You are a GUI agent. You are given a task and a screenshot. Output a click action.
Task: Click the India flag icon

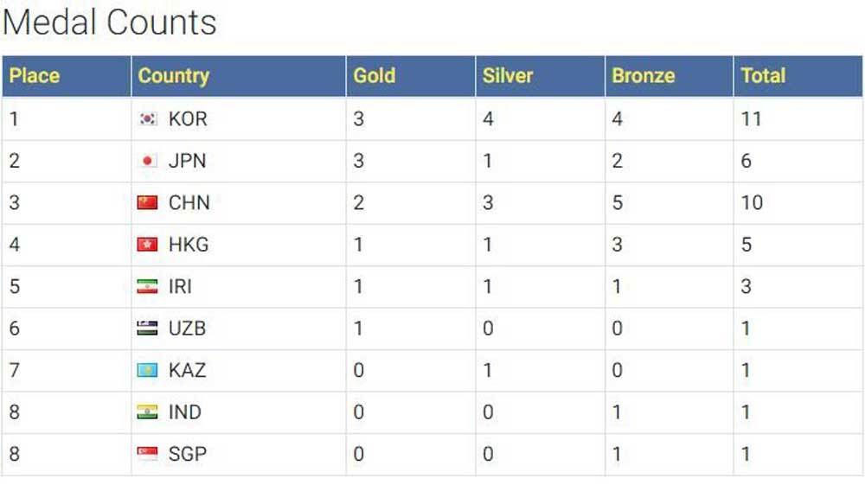coord(148,412)
